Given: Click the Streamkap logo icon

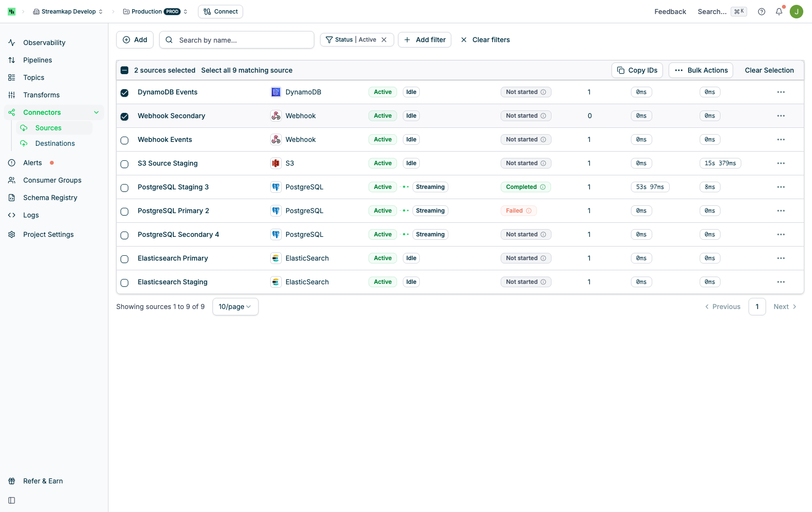Looking at the screenshot, I should (12, 12).
